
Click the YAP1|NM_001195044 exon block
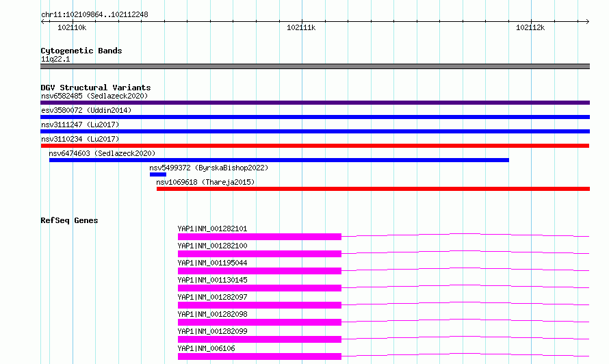pyautogui.click(x=259, y=271)
